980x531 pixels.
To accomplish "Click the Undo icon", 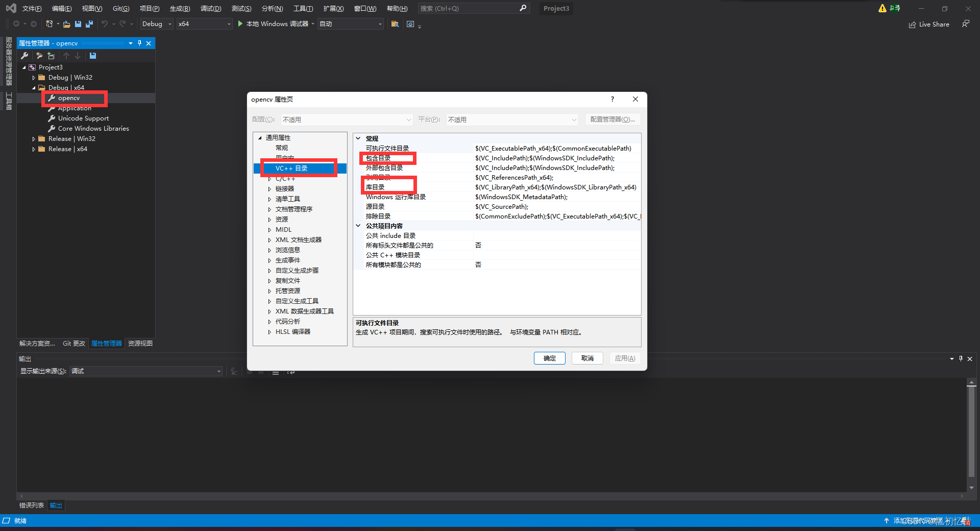I will tap(104, 24).
